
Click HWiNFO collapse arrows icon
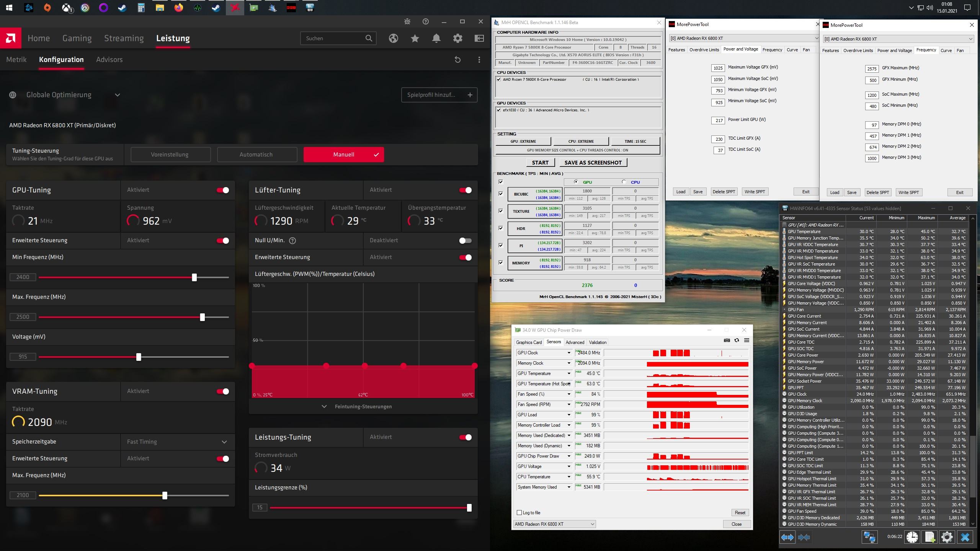(x=804, y=537)
